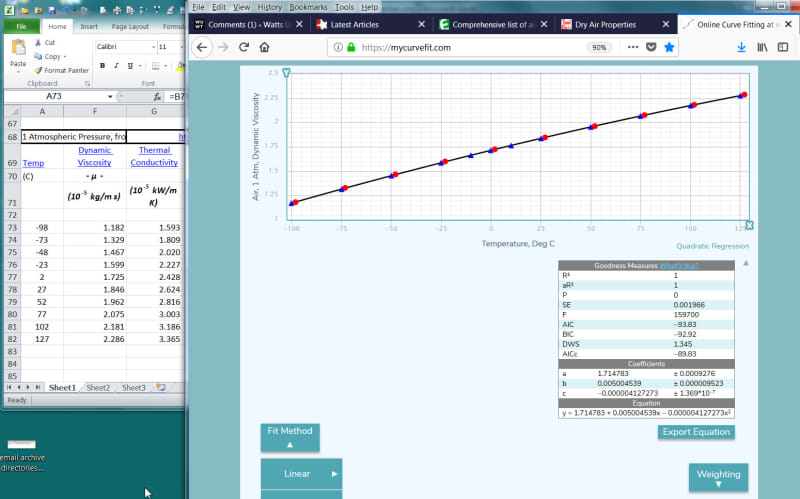
Task: Switch to the Excel Insert tab
Action: [x=89, y=26]
